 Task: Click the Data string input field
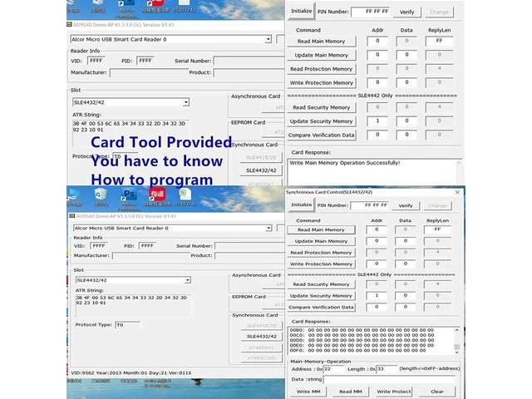coord(389,379)
